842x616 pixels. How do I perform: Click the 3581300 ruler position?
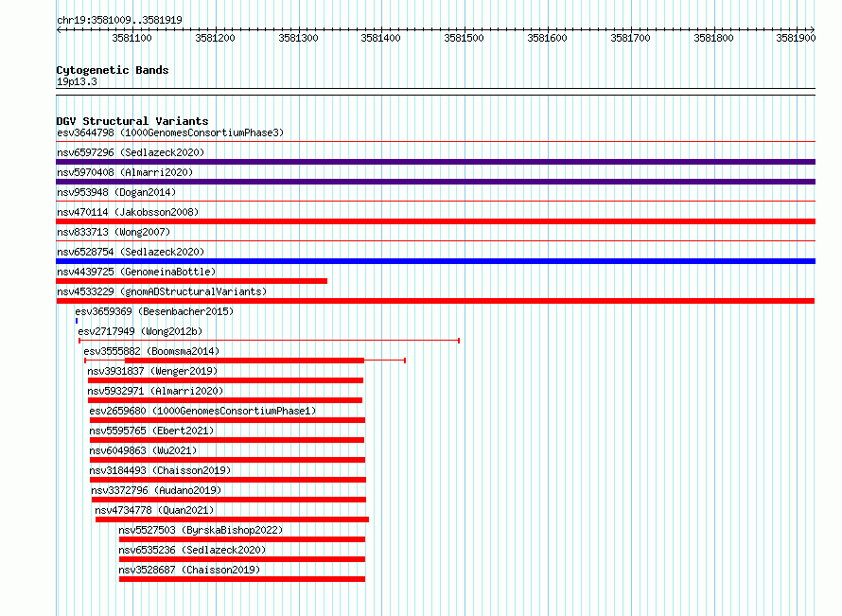click(299, 38)
